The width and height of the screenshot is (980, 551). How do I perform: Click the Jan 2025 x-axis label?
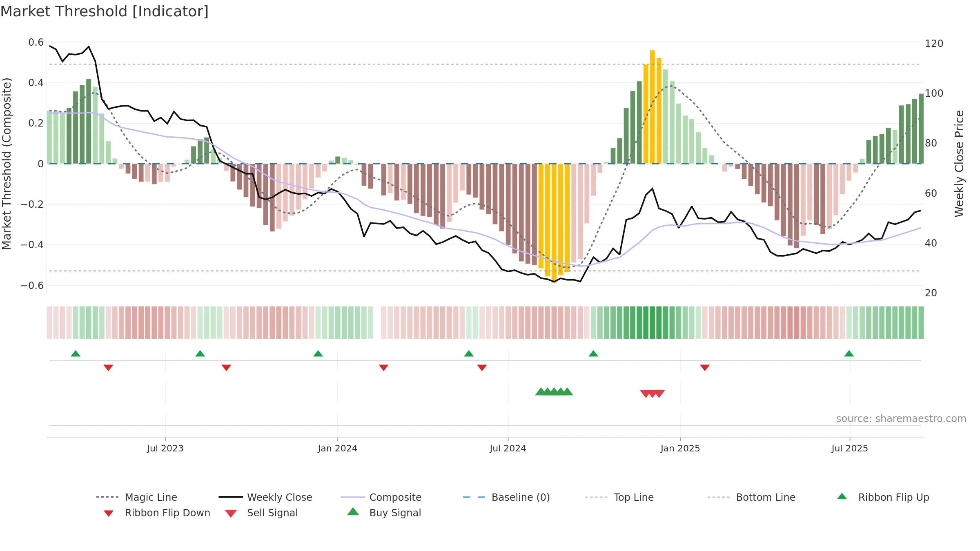(680, 448)
